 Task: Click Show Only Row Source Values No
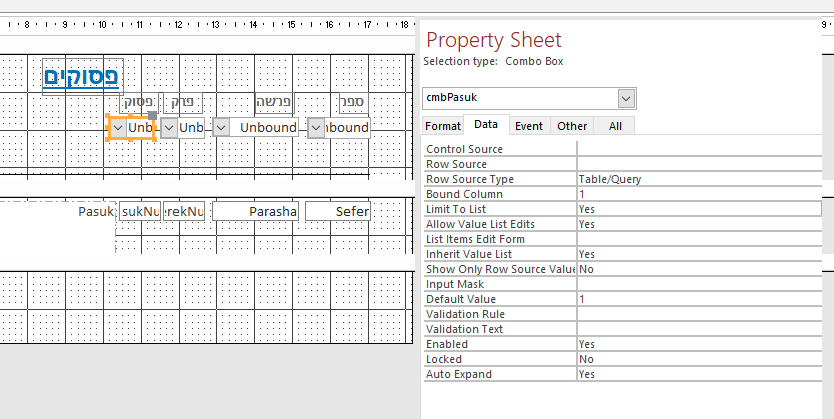click(699, 269)
